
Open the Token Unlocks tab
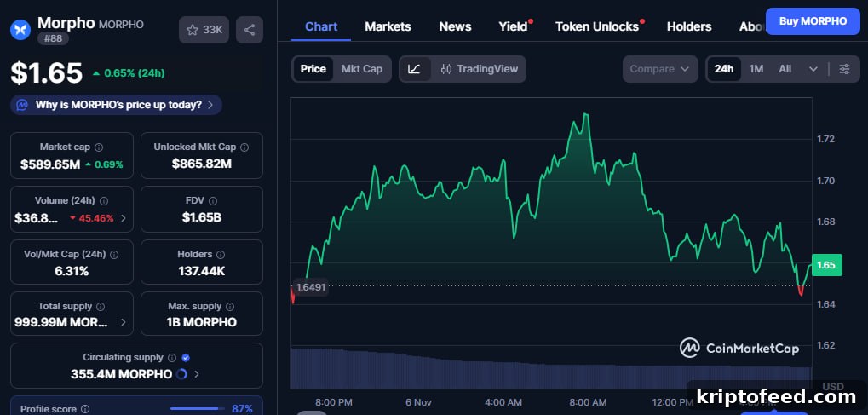click(597, 26)
